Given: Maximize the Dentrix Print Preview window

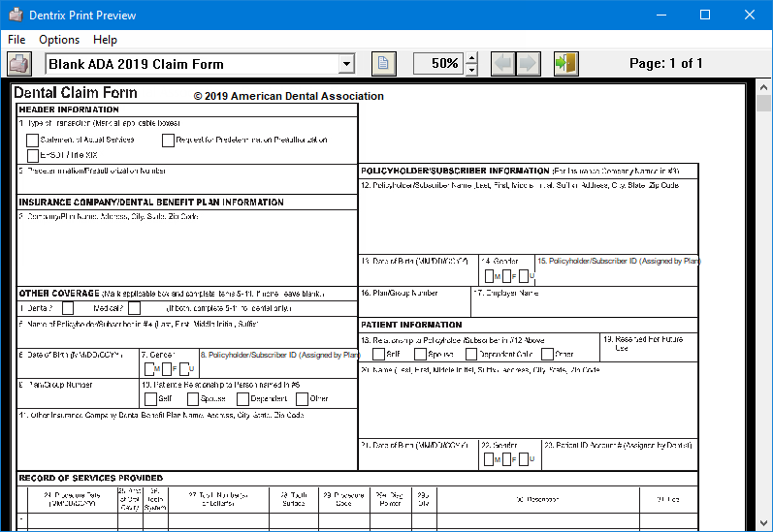Looking at the screenshot, I should click(x=705, y=15).
